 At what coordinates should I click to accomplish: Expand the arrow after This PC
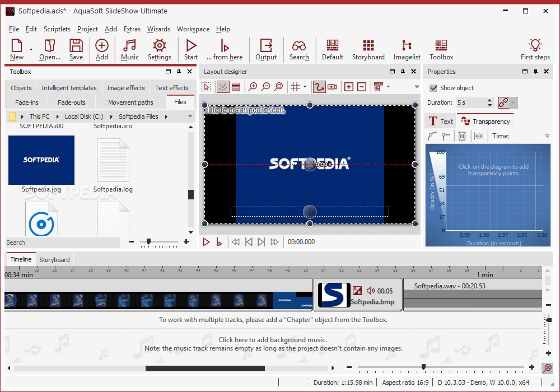[58, 116]
